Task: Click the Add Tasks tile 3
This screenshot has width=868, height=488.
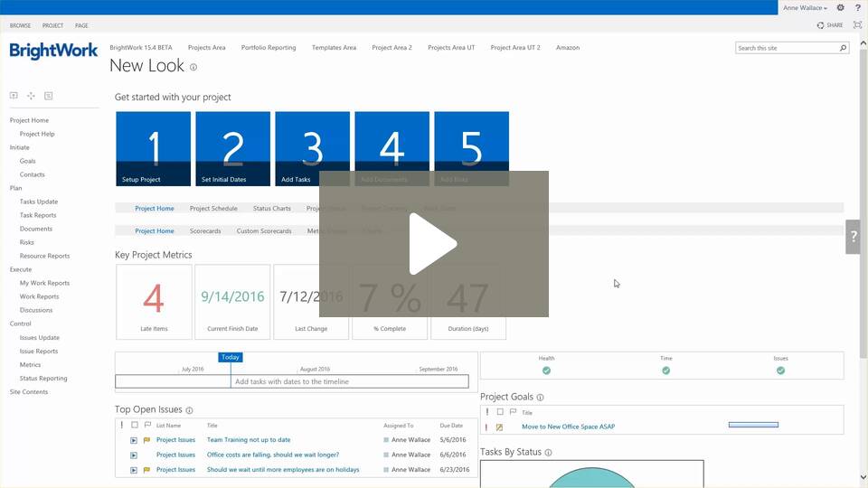Action: click(x=313, y=148)
